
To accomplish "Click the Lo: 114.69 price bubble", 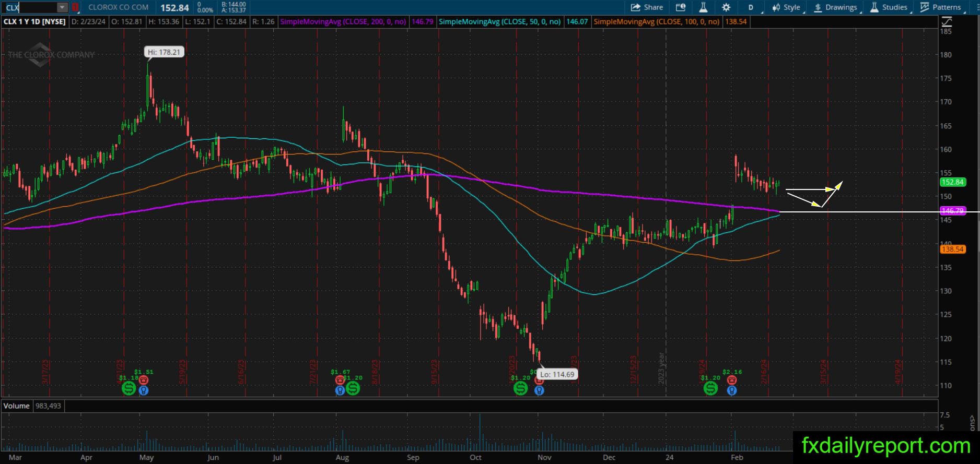I will (557, 374).
